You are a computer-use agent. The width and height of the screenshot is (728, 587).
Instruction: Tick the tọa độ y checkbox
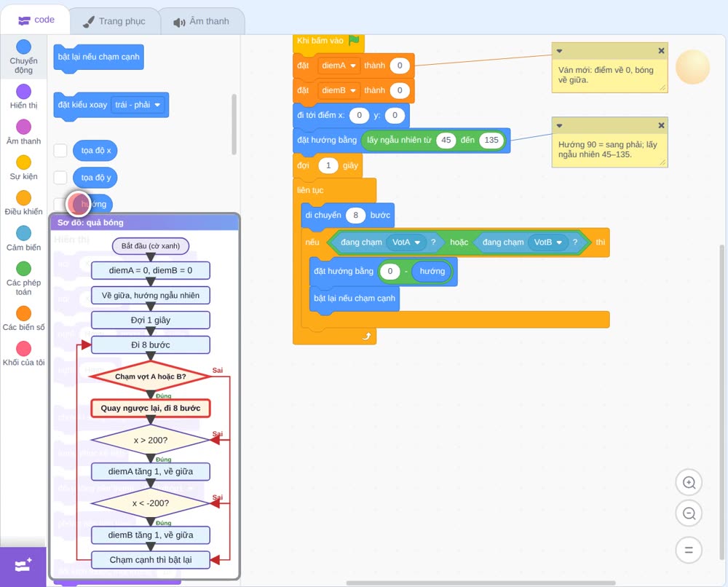(x=60, y=178)
